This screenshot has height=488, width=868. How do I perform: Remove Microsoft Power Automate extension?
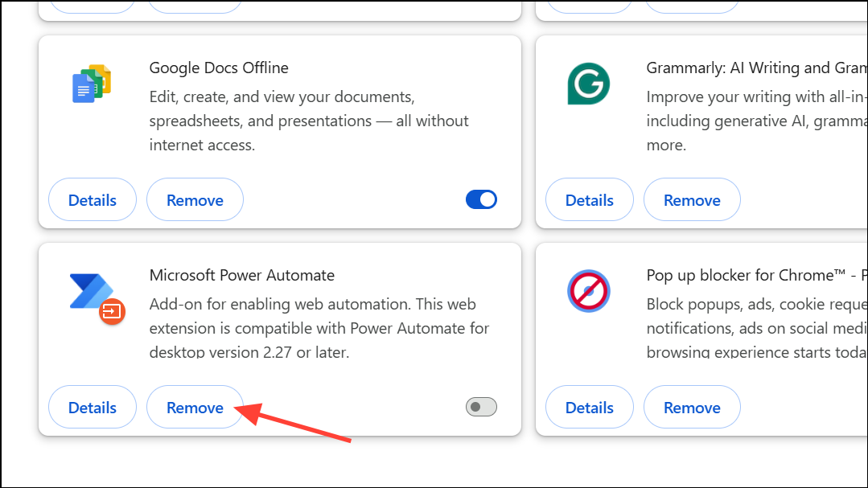195,407
